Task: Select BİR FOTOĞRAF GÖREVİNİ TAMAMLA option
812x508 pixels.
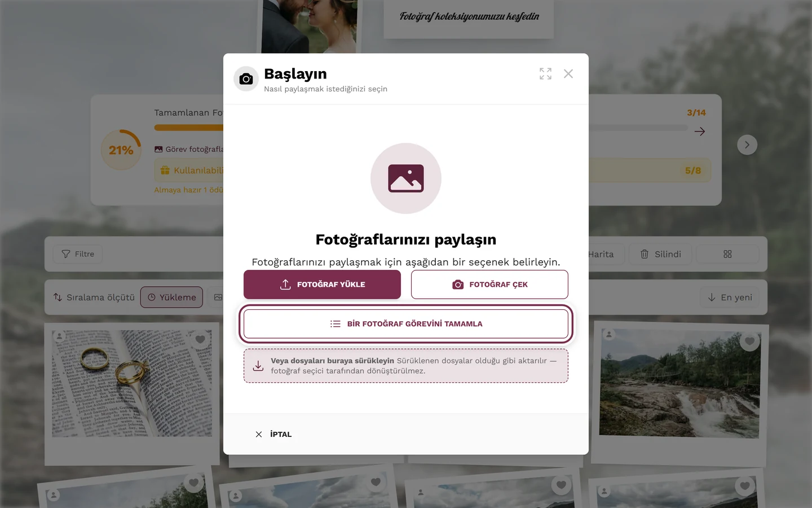Action: [x=406, y=324]
